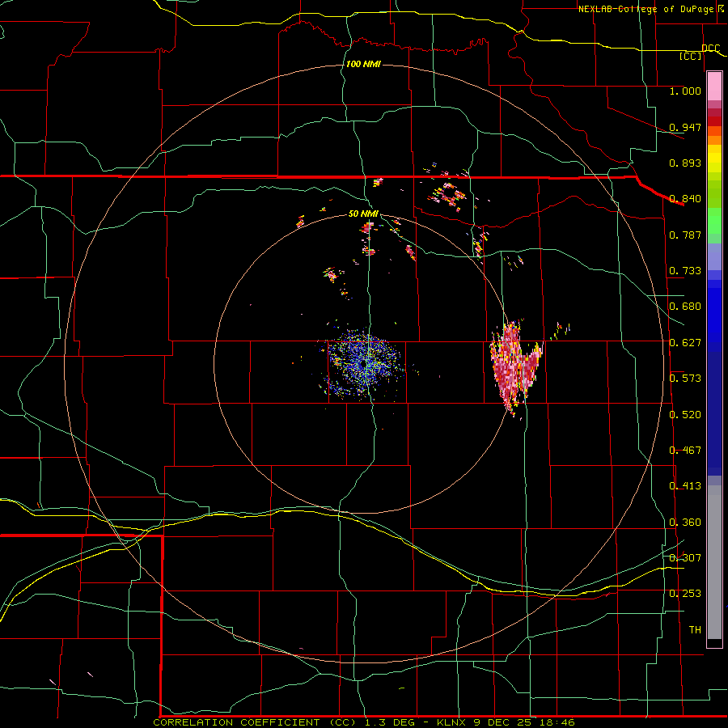Select the 0.467 color scale value
Screen dimensions: 728x728
click(x=685, y=451)
